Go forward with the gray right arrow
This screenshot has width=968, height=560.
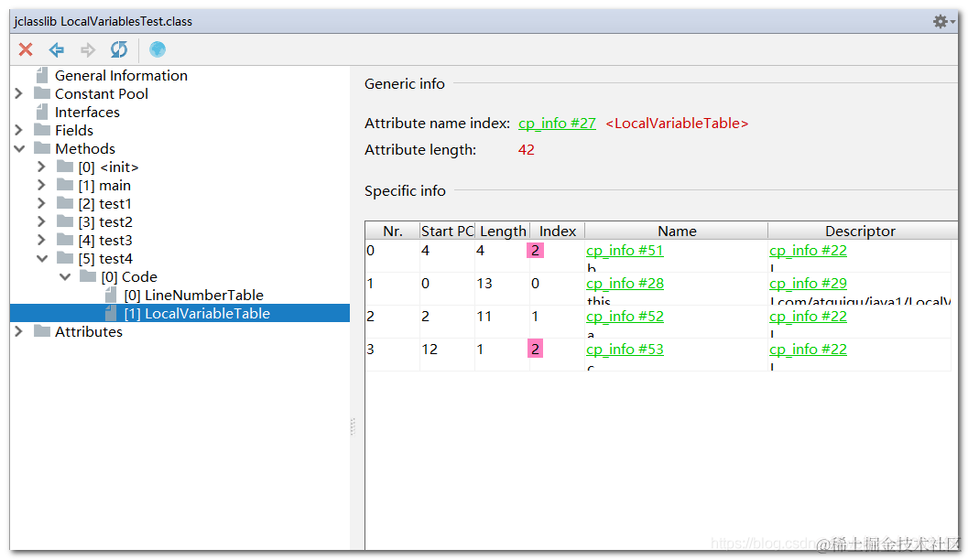88,49
